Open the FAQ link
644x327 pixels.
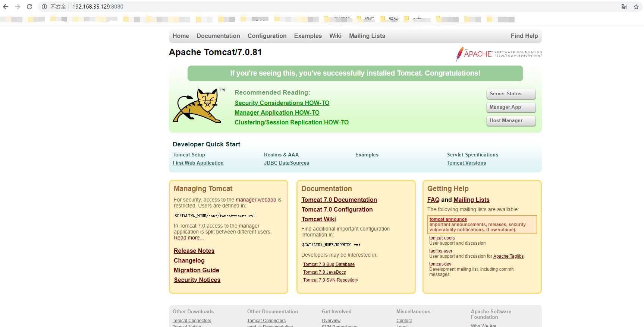point(433,200)
